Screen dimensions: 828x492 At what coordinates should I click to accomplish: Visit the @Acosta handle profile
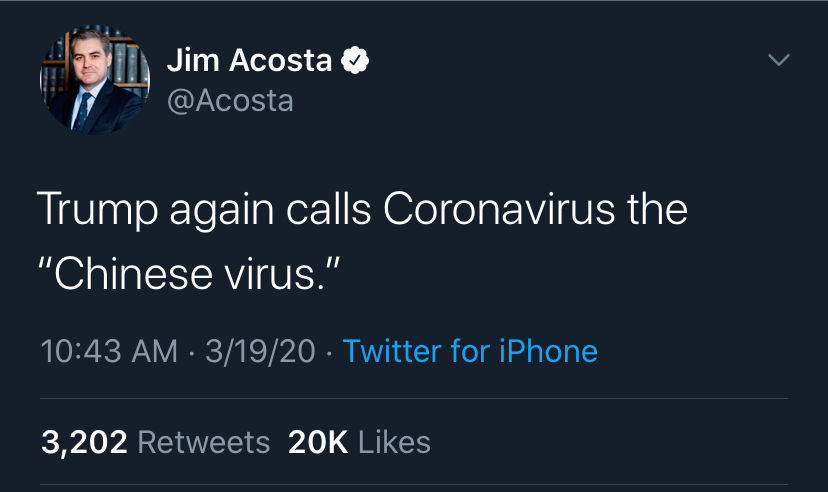[230, 100]
